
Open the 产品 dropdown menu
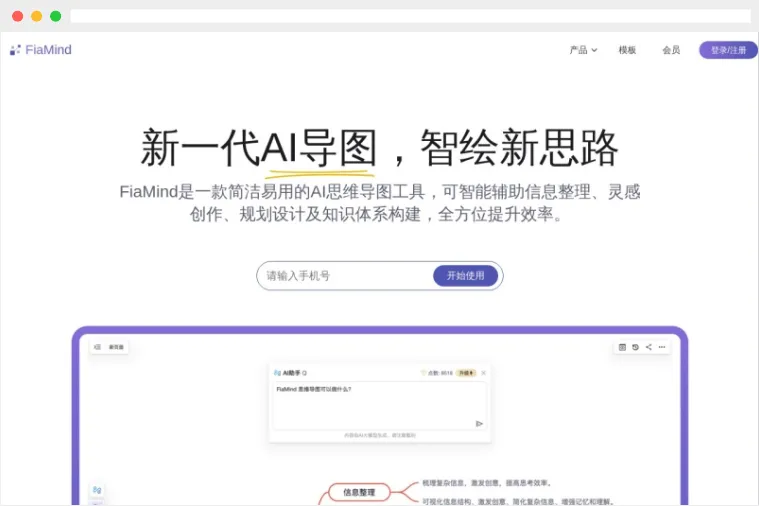pyautogui.click(x=583, y=50)
